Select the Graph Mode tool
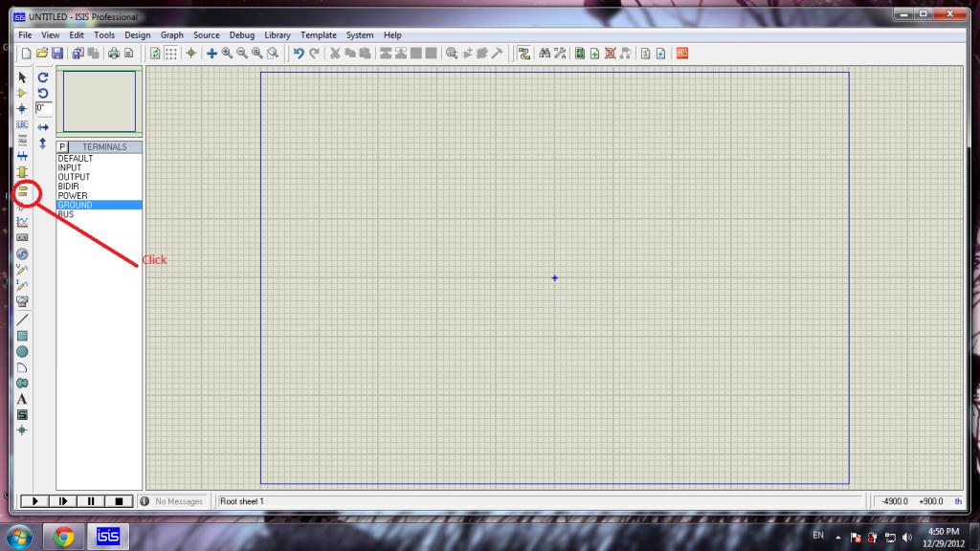The image size is (980, 551). point(22,222)
